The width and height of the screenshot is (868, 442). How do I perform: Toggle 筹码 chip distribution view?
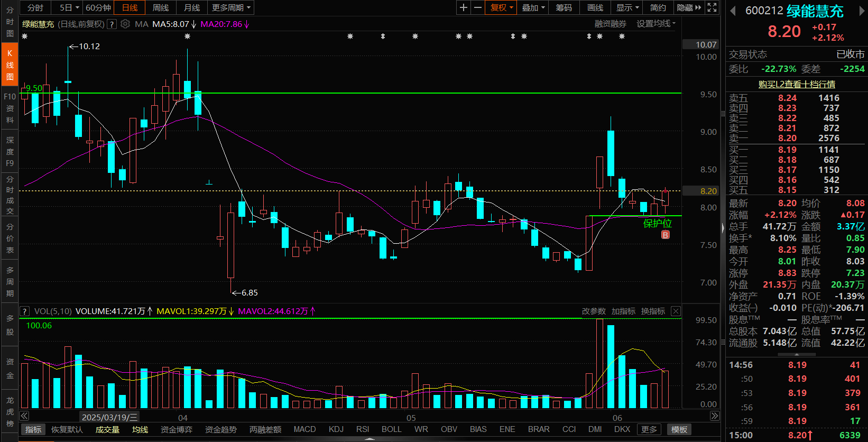coord(564,7)
